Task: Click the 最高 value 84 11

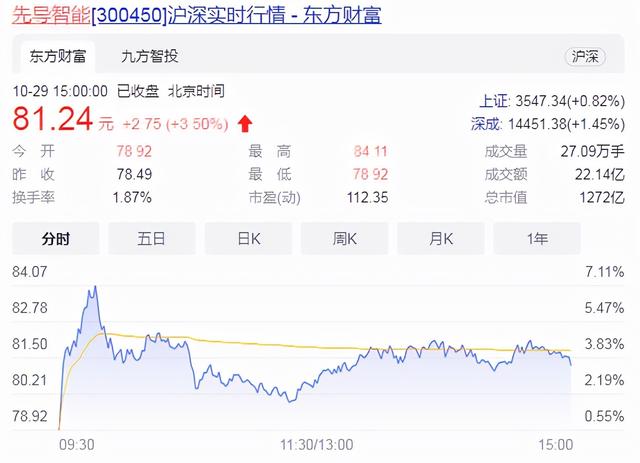Action: pos(370,151)
